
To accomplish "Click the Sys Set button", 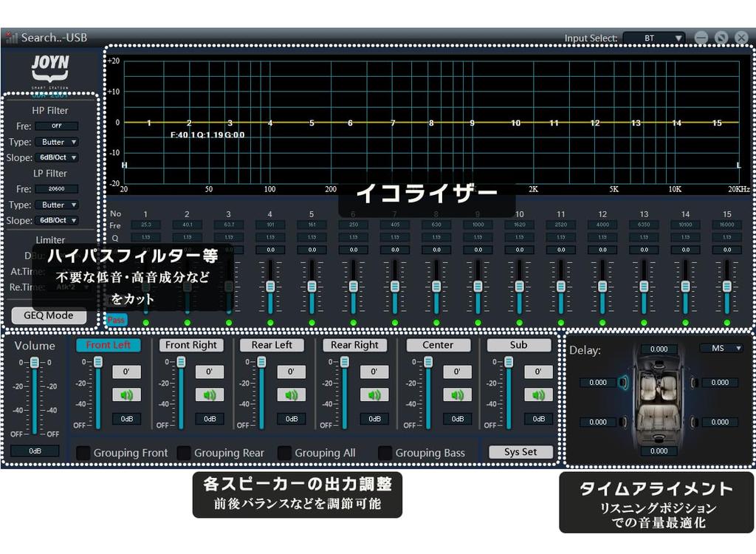I will coord(520,452).
